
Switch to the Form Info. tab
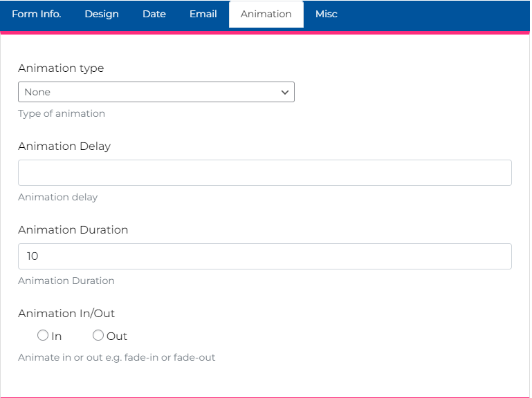tap(36, 14)
